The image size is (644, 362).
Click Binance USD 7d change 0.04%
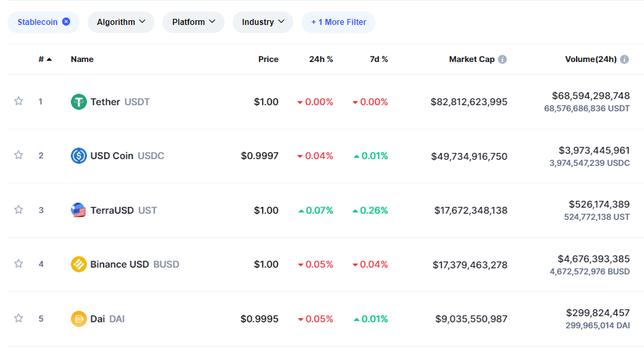click(370, 264)
